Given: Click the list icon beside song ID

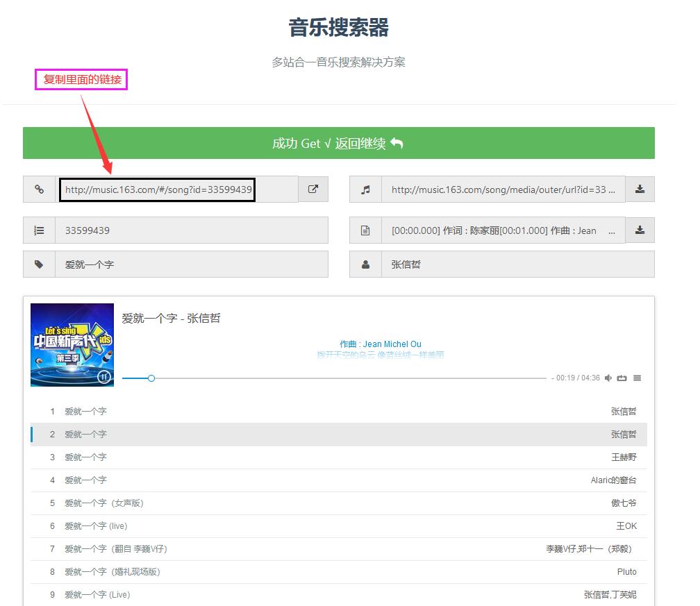Looking at the screenshot, I should point(40,230).
